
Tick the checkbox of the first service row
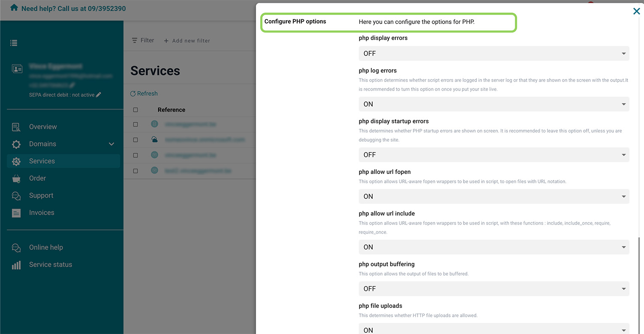click(x=135, y=124)
